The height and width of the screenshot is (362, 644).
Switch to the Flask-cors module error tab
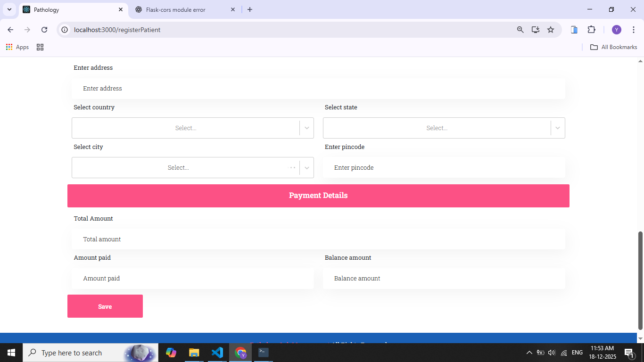coord(175,9)
